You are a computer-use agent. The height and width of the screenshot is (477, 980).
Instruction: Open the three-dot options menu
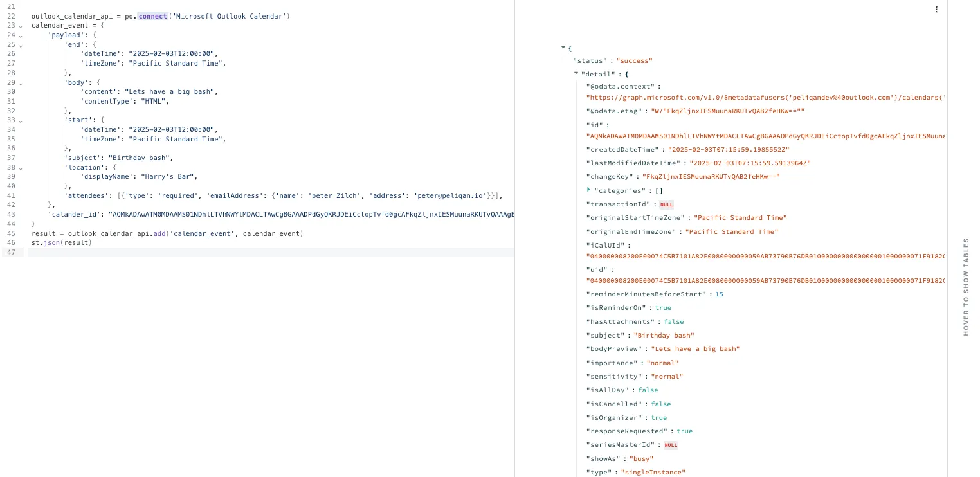936,10
